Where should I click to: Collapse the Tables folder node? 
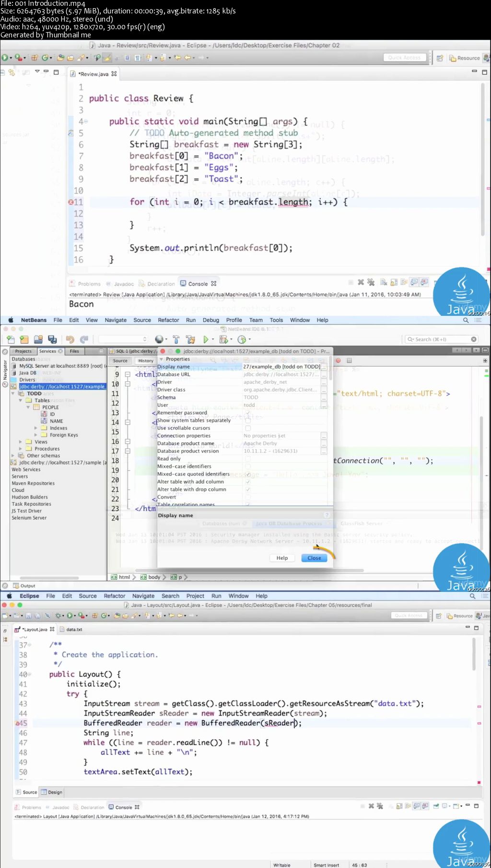pyautogui.click(x=20, y=400)
